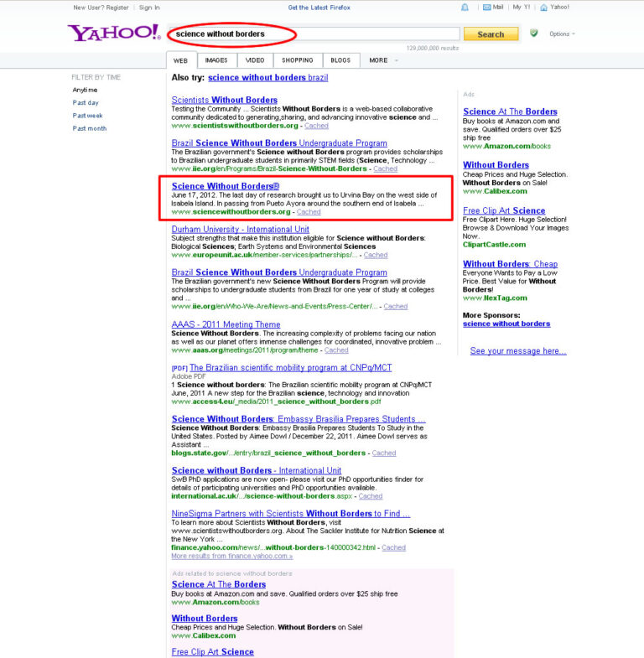Screen dimensions: 644x658
Task: Try 'science without borders brazil' suggestion
Action: 267,78
